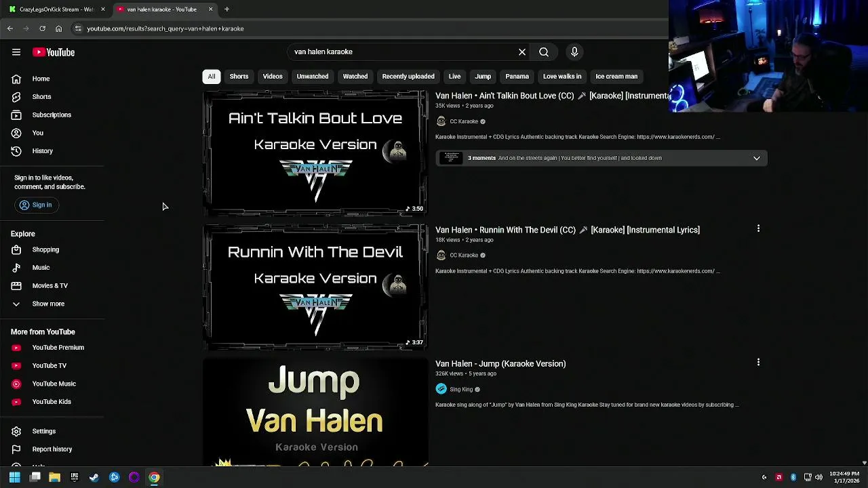
Task: Select the Watched filter chip
Action: pyautogui.click(x=355, y=77)
